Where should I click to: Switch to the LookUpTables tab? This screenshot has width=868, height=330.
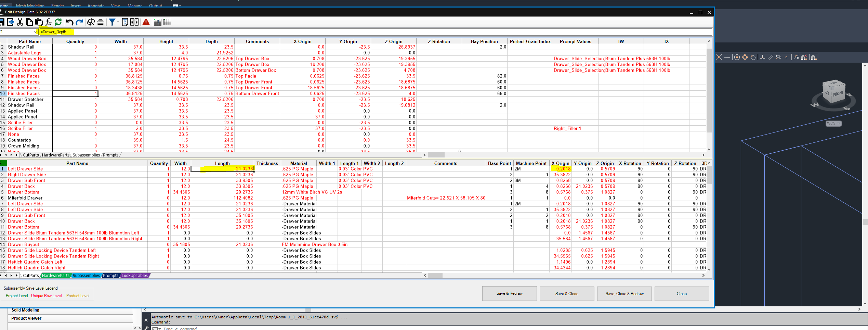(x=135, y=276)
